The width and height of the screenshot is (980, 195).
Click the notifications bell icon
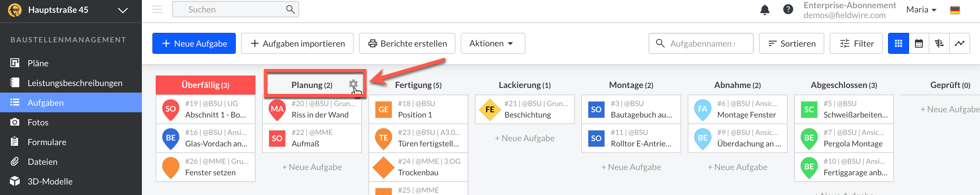tap(764, 10)
